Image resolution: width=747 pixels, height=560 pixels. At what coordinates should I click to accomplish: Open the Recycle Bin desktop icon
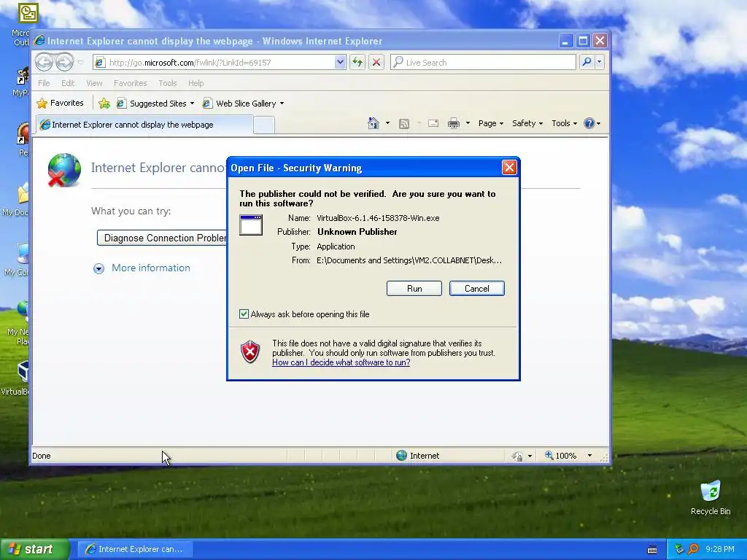(x=711, y=498)
